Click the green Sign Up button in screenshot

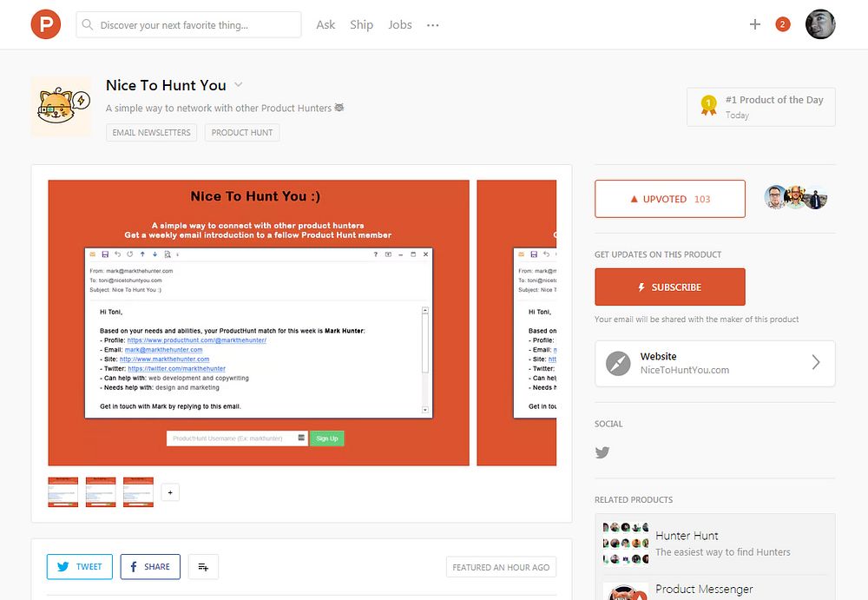click(x=326, y=438)
